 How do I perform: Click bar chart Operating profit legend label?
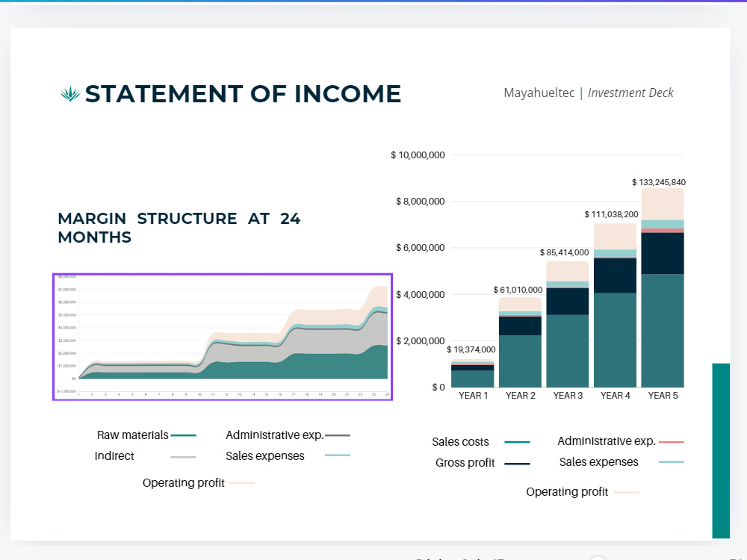567,491
